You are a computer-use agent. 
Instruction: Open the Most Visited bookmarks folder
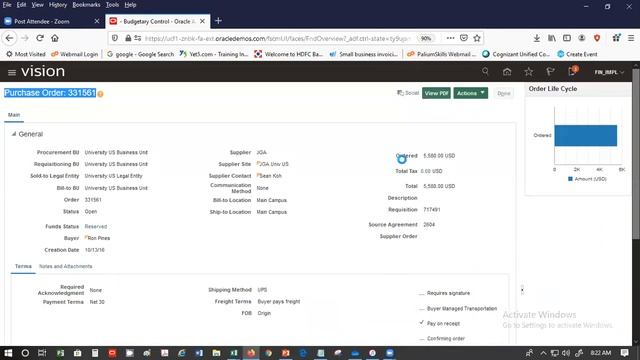(x=25, y=54)
